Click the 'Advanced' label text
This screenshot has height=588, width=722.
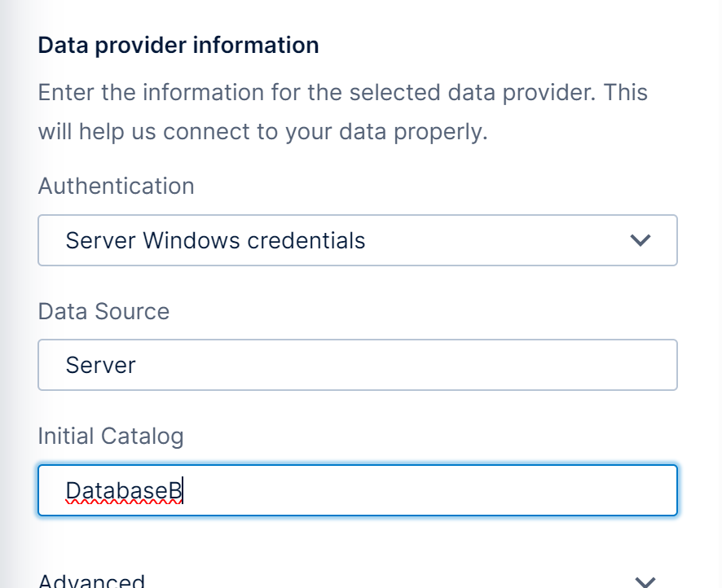(91, 581)
